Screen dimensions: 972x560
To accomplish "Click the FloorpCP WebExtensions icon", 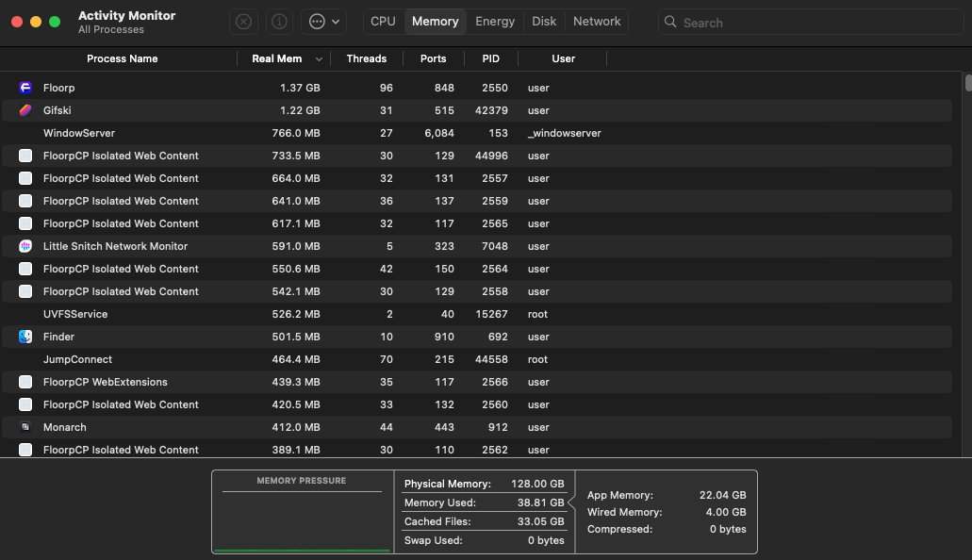I will pyautogui.click(x=25, y=382).
